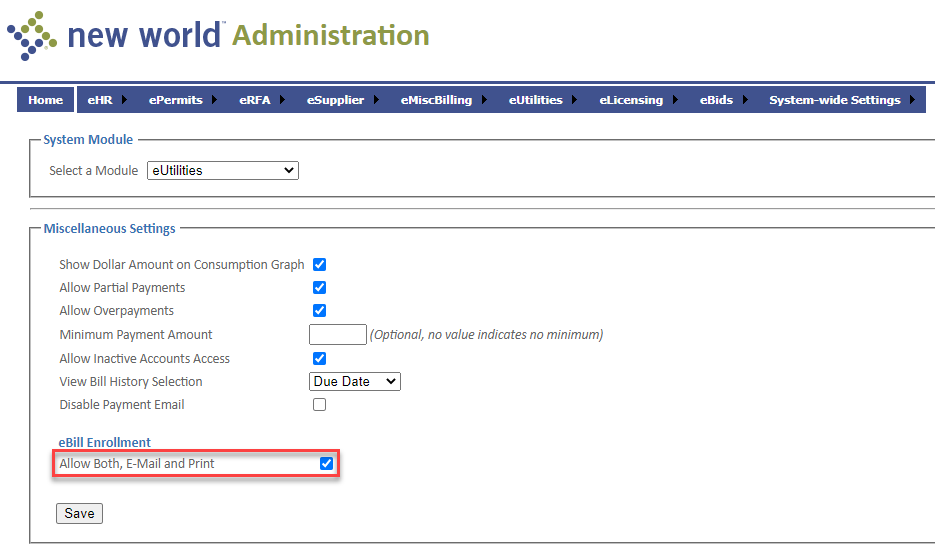The width and height of the screenshot is (935, 548).
Task: Enable the Disable Payment Email checkbox
Action: pyautogui.click(x=320, y=405)
